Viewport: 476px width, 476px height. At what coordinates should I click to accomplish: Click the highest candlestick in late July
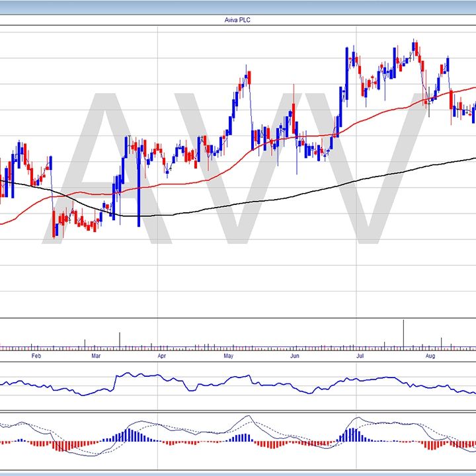coord(415,48)
